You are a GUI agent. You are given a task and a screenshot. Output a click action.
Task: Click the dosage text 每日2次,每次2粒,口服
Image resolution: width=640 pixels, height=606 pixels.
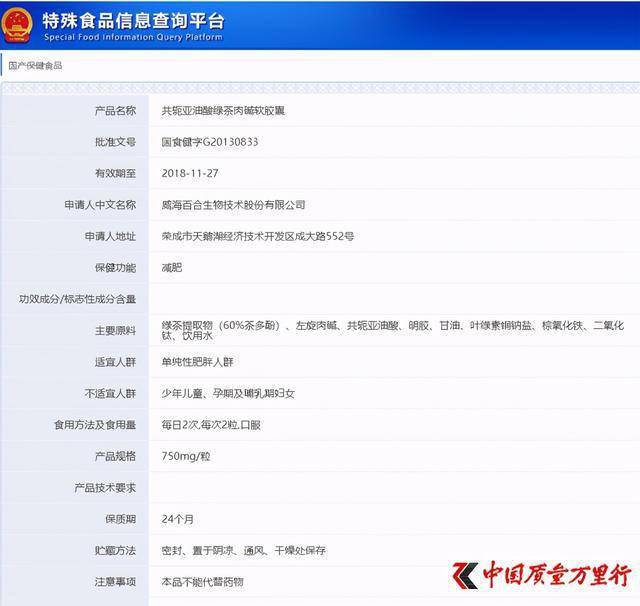pyautogui.click(x=211, y=425)
